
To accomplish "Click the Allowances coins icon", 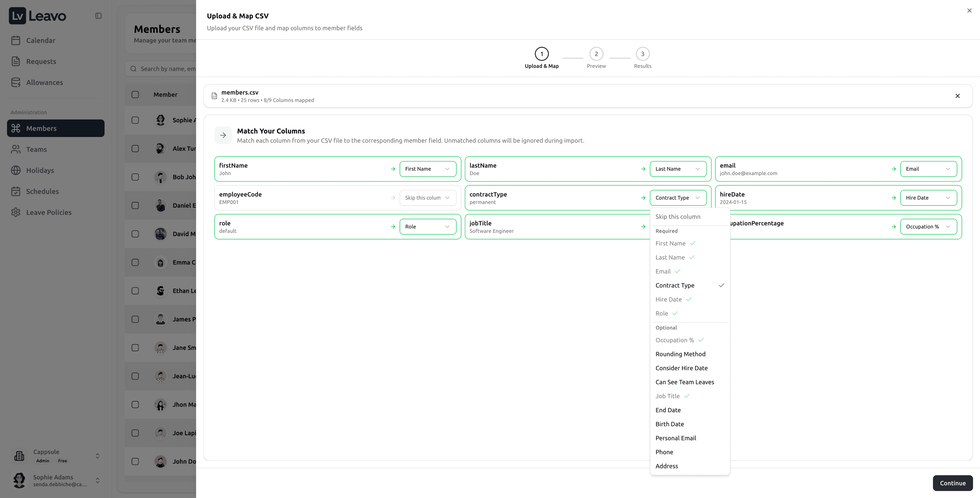I will (16, 82).
